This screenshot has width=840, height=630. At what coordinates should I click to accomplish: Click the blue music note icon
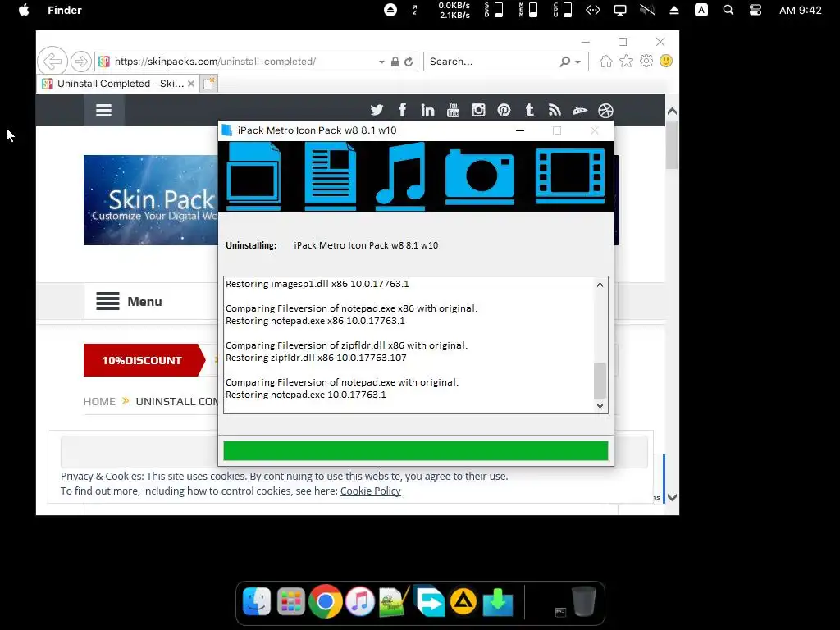[x=401, y=176]
